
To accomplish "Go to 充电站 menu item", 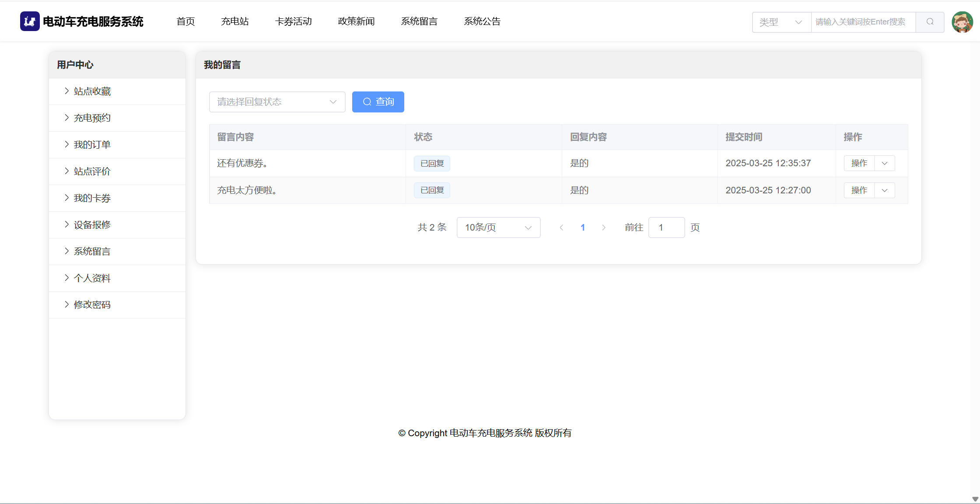I will pos(234,21).
